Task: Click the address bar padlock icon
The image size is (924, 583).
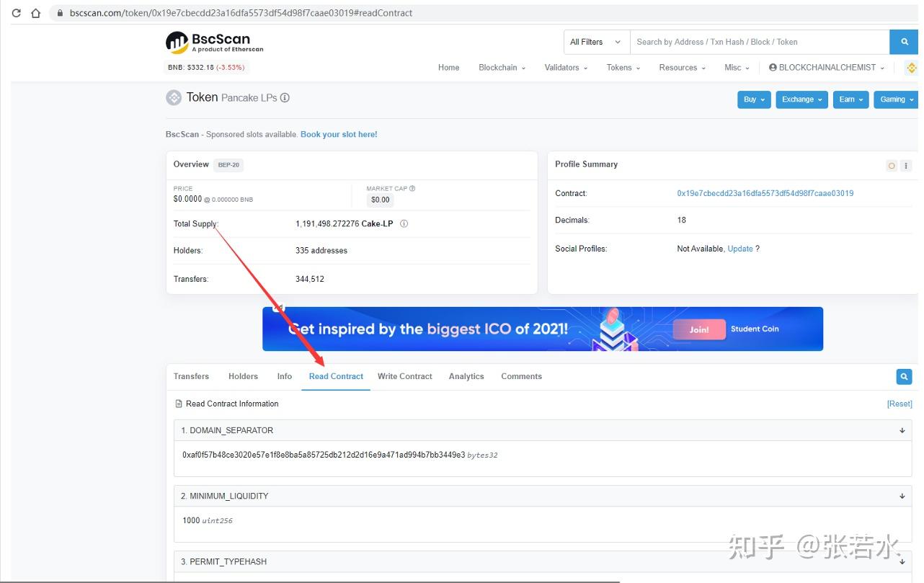Action: tap(59, 13)
